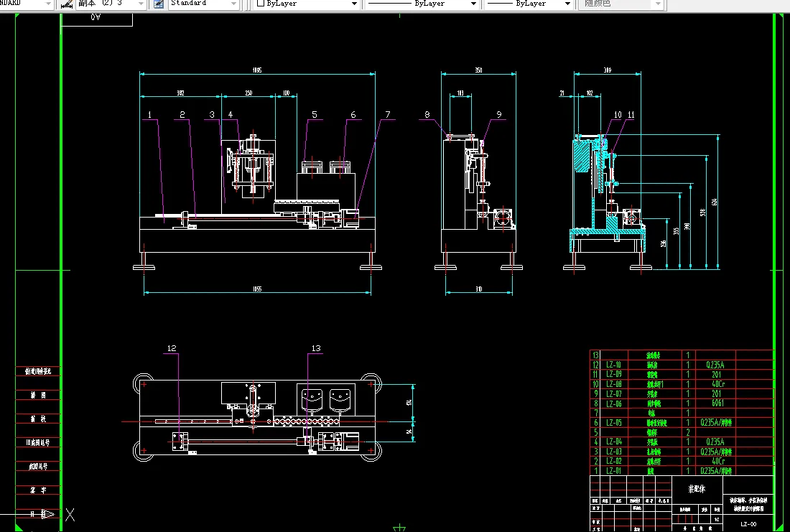Click the LZ-03 part number cell
The image size is (790, 532).
[x=613, y=452]
